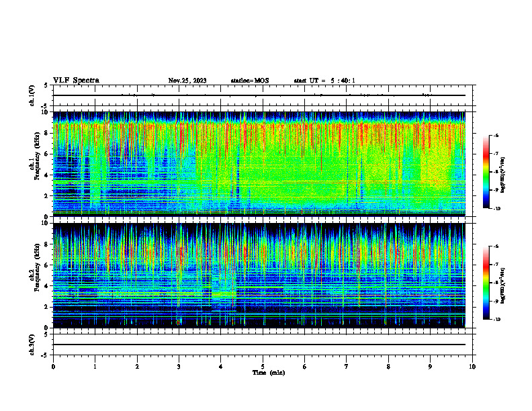This screenshot has width=532, height=411.
Task: Click the ch.2 colorbar log(PSD) unit label
Action: (x=503, y=285)
